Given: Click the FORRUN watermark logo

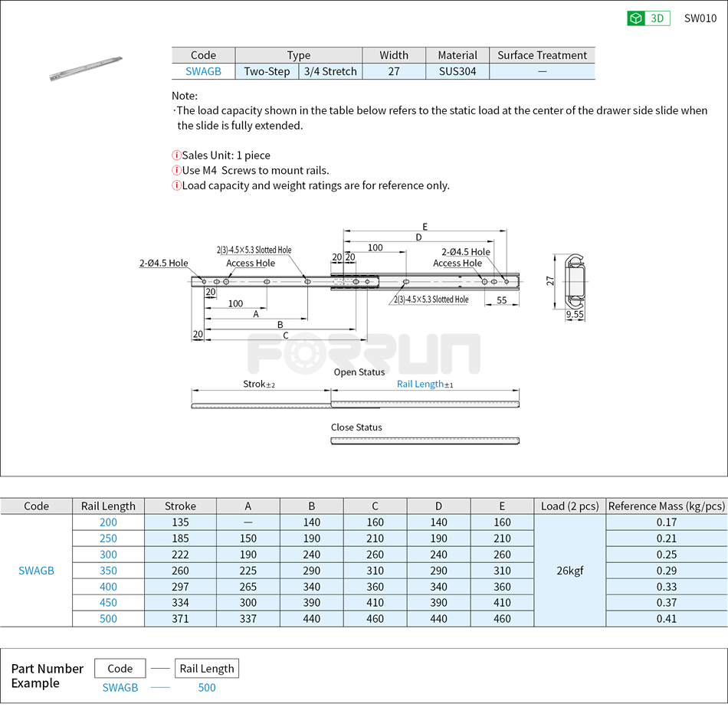Looking at the screenshot, I should tap(364, 354).
